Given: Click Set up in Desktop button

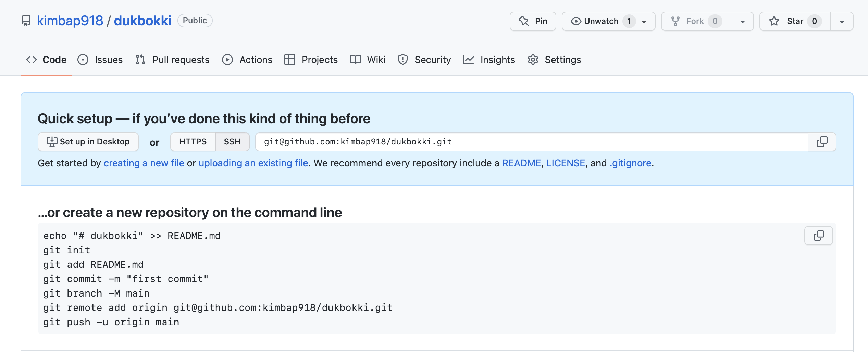Looking at the screenshot, I should pyautogui.click(x=88, y=142).
